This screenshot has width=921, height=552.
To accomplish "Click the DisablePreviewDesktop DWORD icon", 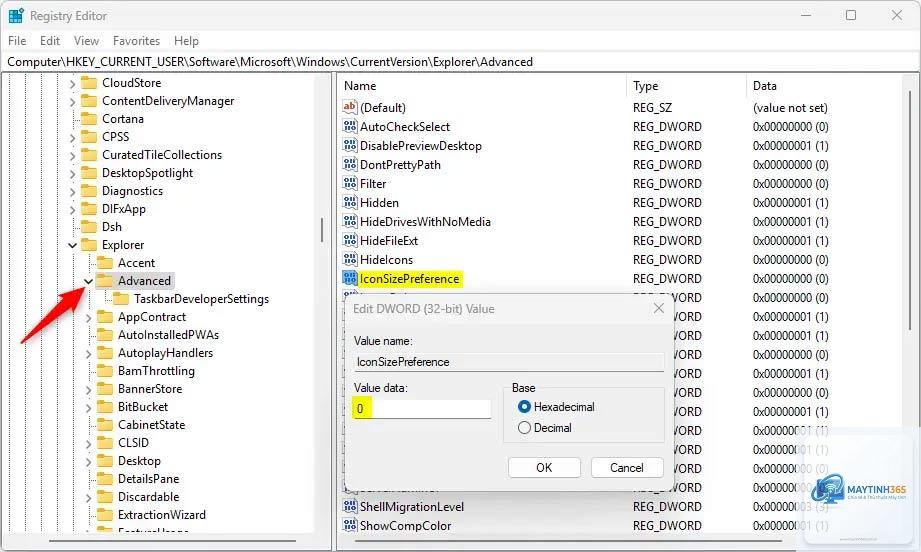I will (349, 145).
